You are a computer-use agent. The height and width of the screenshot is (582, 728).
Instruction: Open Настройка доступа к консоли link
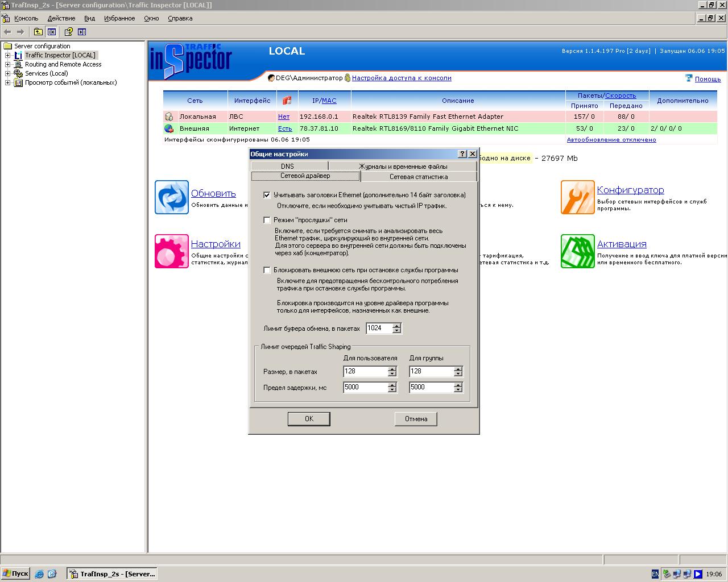(x=402, y=78)
